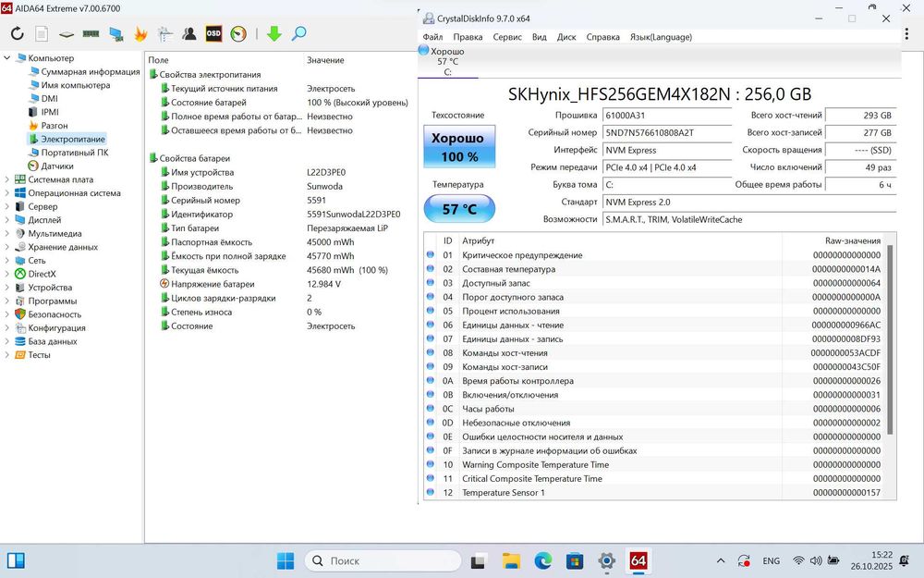Click the SMART attribute list scrollbar
The image size is (924, 578).
(890, 340)
